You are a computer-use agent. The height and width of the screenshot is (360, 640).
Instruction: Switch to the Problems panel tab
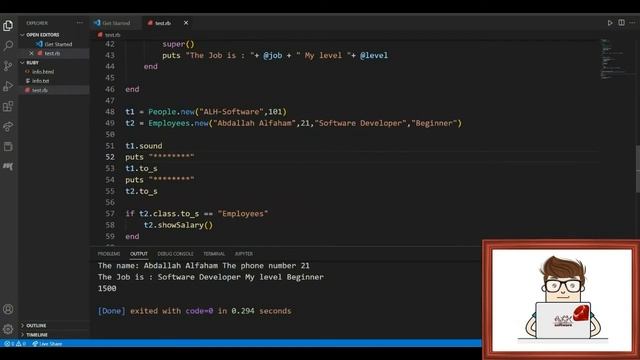click(109, 254)
